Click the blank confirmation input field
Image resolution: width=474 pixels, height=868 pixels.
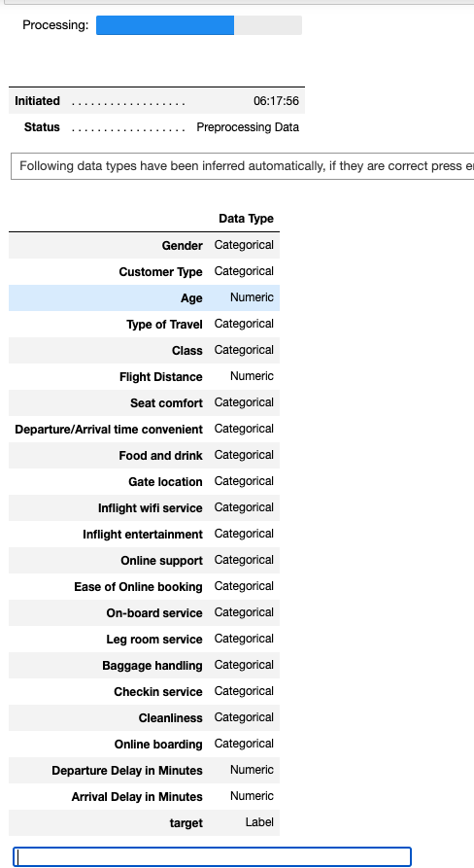[213, 856]
